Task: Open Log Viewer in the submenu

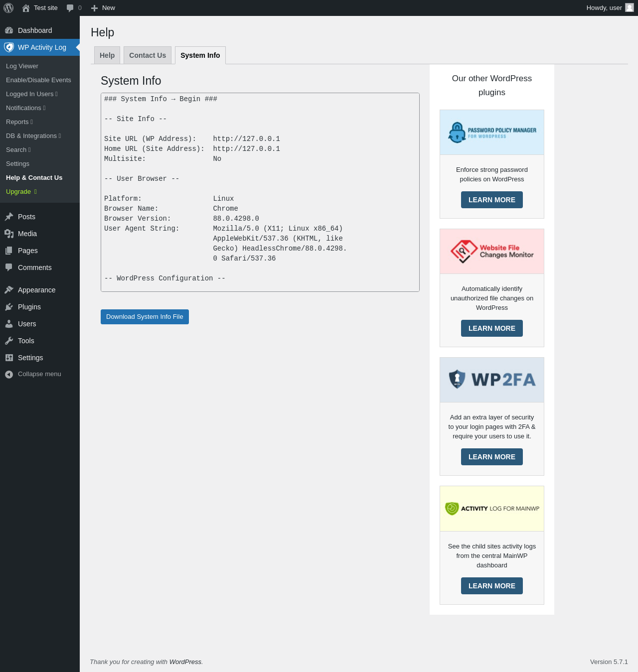Action: (x=22, y=66)
